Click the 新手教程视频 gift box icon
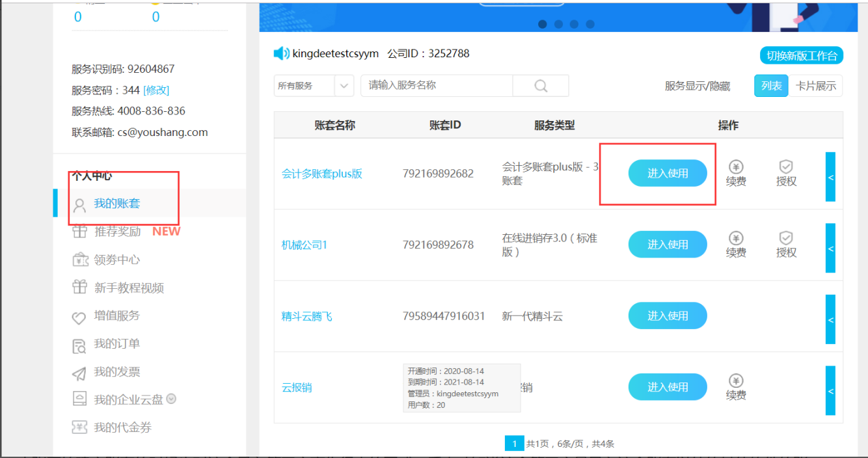Viewport: 868px width, 458px height. [79, 287]
